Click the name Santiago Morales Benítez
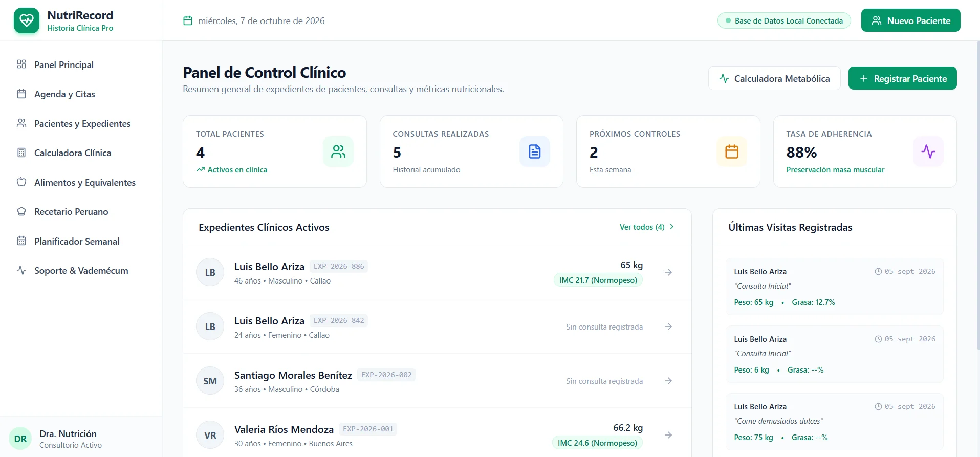Image resolution: width=980 pixels, height=457 pixels. tap(293, 375)
